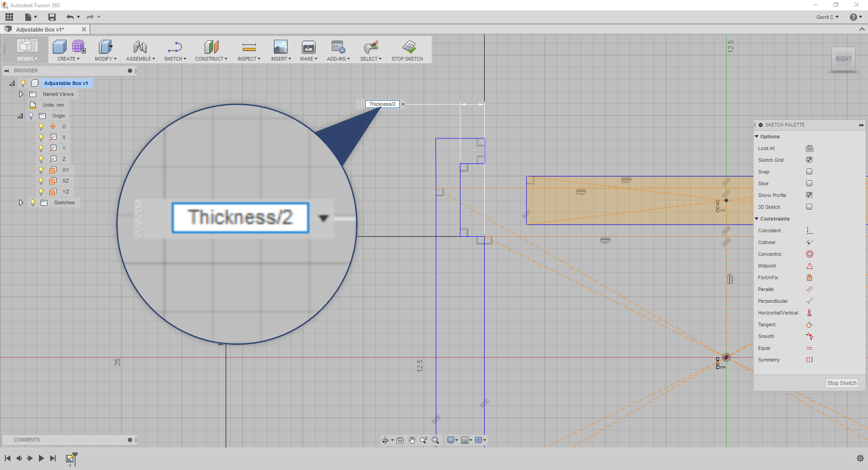Click the Insert image icon
This screenshot has width=868, height=470.
click(280, 47)
